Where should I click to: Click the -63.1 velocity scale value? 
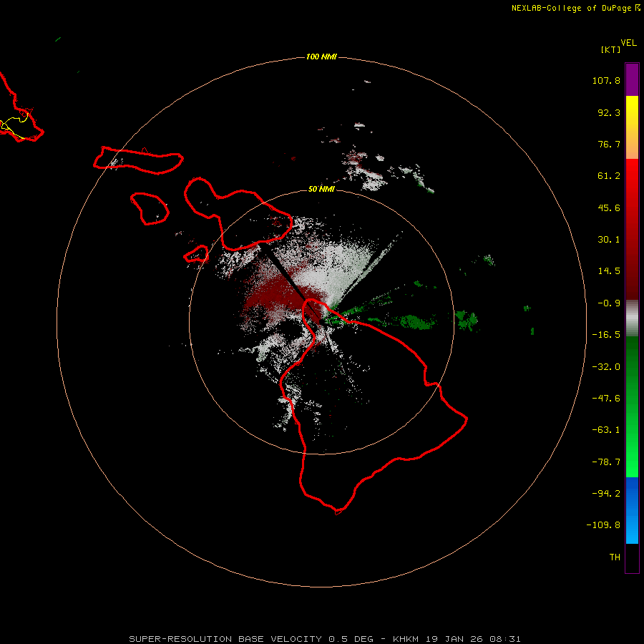tap(606, 430)
